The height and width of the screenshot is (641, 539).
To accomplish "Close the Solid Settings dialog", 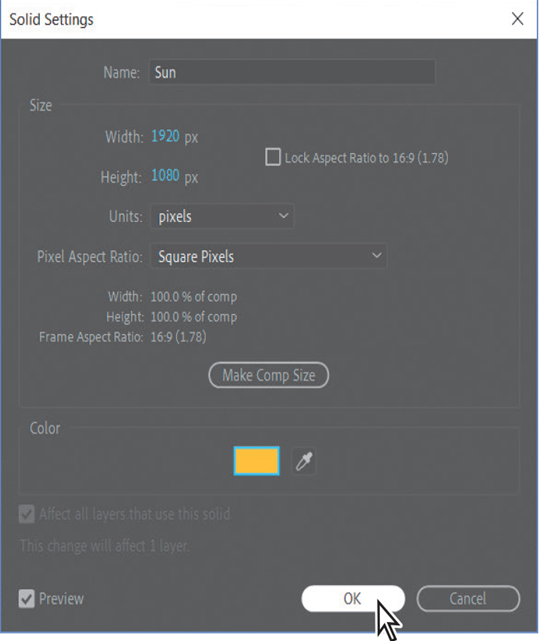I will pyautogui.click(x=517, y=19).
